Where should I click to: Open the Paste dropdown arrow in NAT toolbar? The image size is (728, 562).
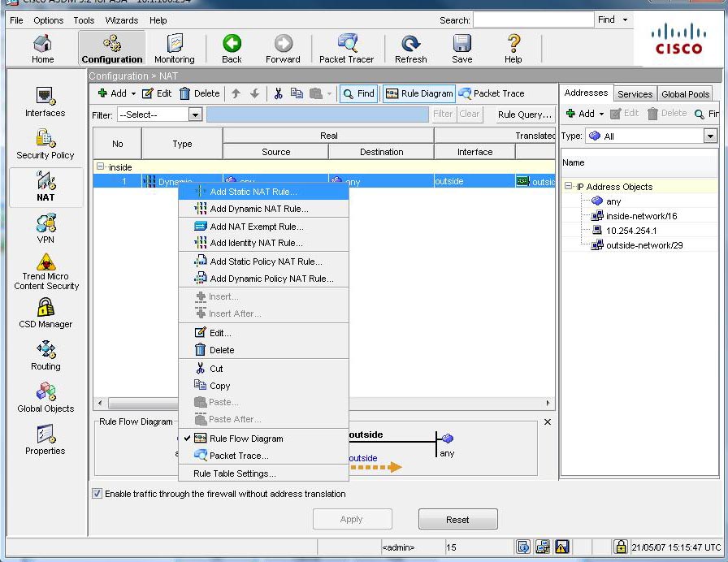[x=329, y=93]
